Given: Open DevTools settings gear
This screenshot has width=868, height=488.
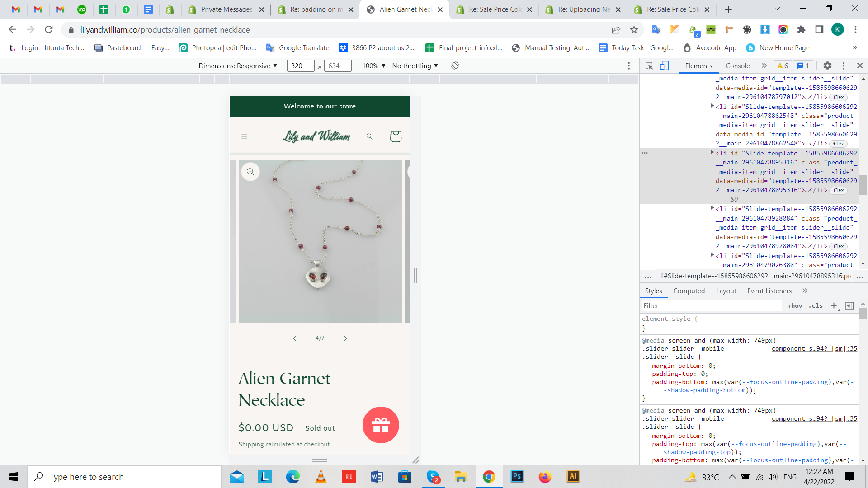Looking at the screenshot, I should (x=827, y=66).
